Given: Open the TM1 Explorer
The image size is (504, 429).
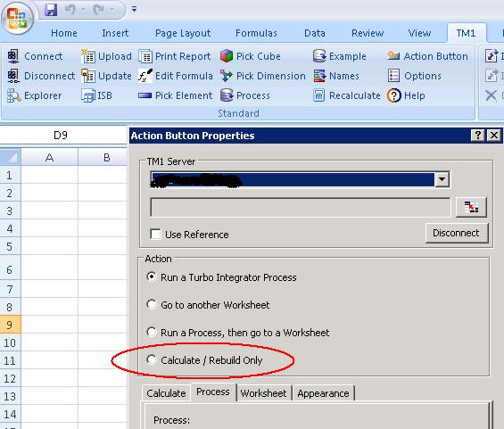Looking at the screenshot, I should click(35, 95).
